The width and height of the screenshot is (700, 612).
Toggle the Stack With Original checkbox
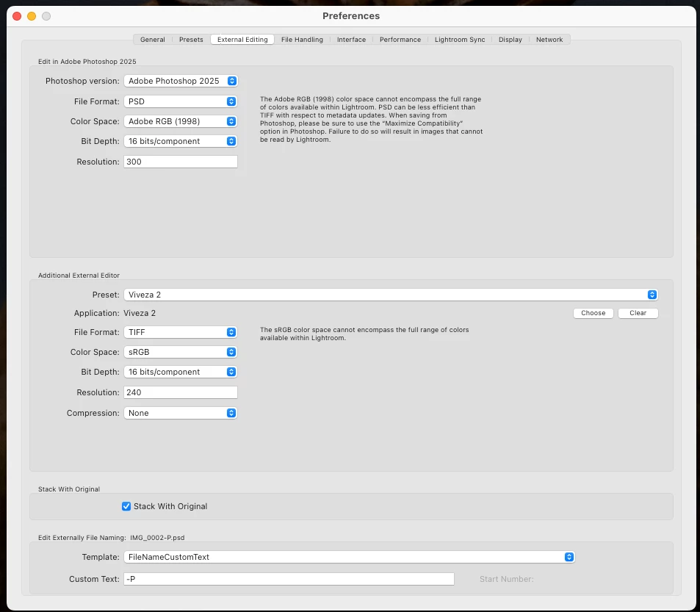(x=126, y=506)
